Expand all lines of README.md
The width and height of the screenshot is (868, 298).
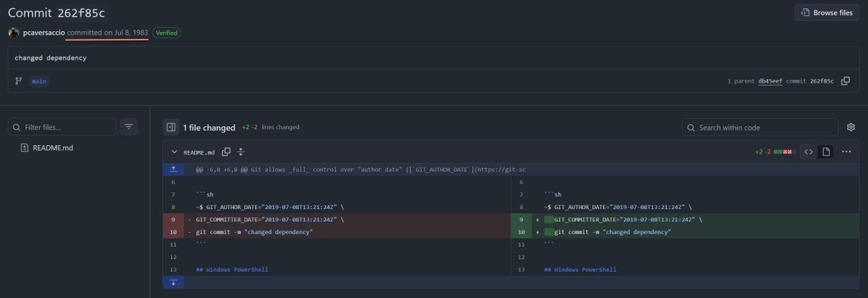coord(241,152)
